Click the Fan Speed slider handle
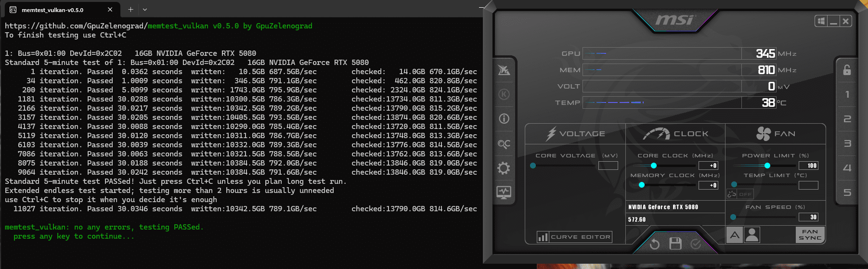This screenshot has height=269, width=868. [x=733, y=217]
